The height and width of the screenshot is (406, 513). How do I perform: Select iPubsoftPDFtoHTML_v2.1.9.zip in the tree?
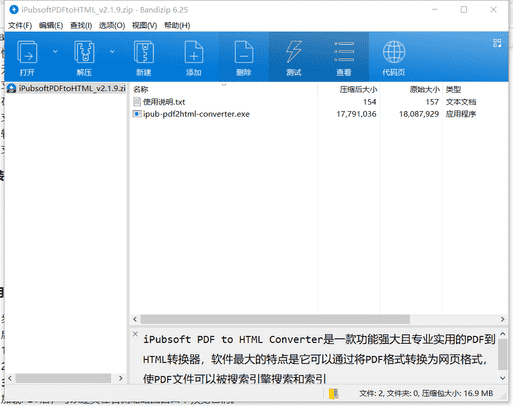tap(67, 88)
